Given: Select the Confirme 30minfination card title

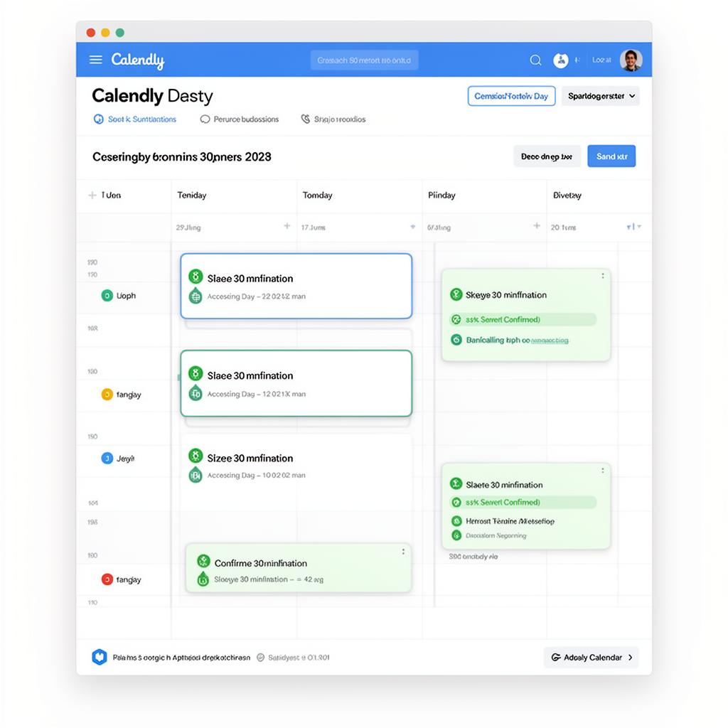Looking at the screenshot, I should tap(260, 563).
